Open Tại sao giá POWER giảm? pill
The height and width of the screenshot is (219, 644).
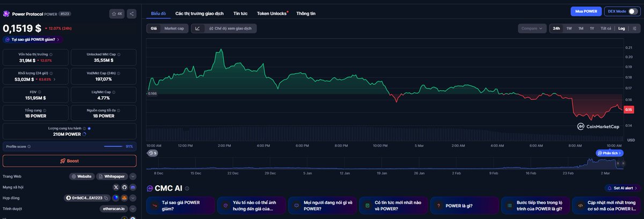point(33,39)
